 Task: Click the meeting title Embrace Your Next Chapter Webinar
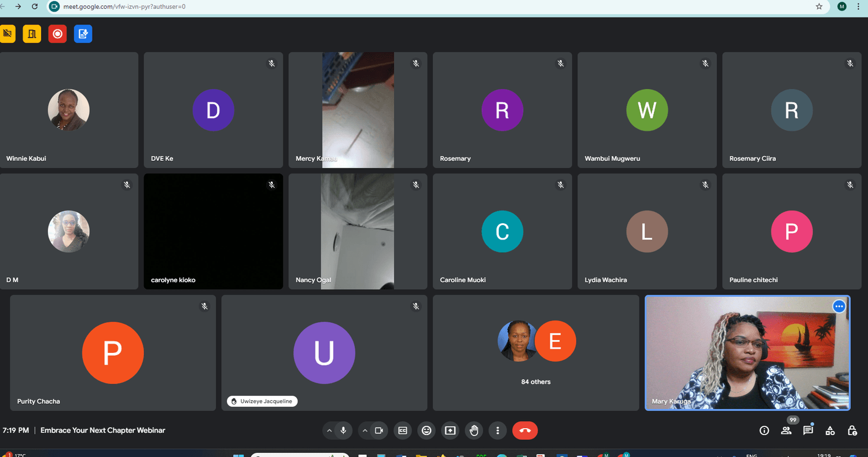[x=103, y=430]
